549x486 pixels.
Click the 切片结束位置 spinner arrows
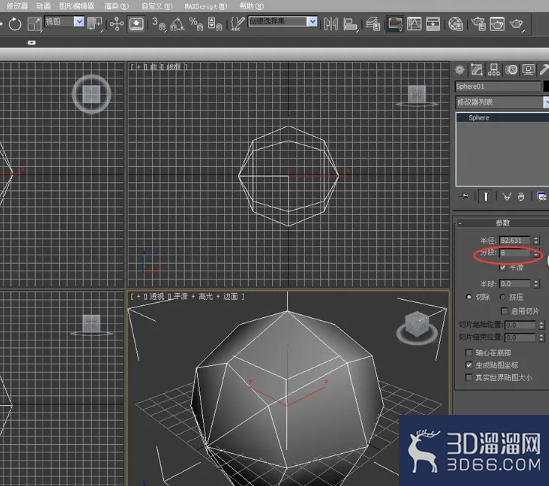(542, 338)
